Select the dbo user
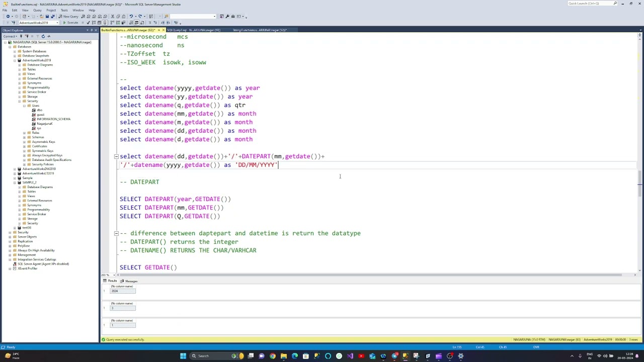The height and width of the screenshot is (362, 644). (39, 110)
